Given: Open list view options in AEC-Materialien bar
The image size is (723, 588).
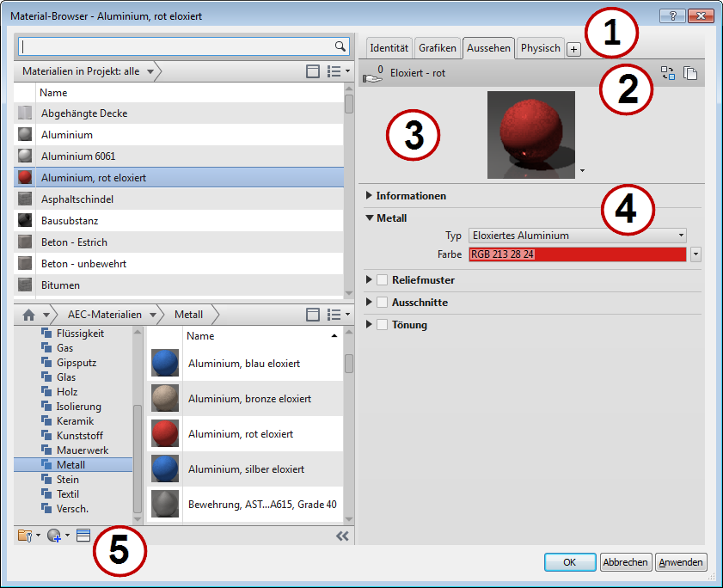Looking at the screenshot, I should (338, 315).
